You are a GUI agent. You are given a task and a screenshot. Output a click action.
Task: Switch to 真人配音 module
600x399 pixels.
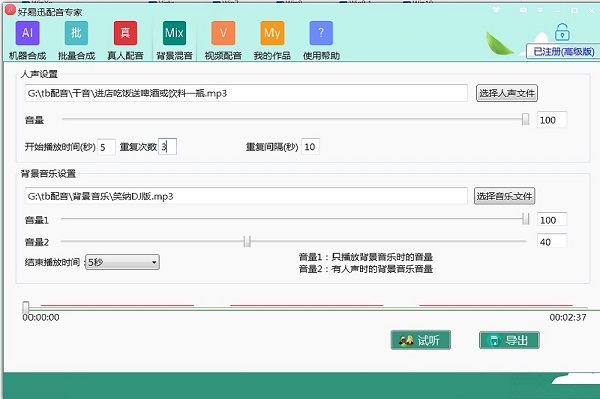[x=125, y=40]
